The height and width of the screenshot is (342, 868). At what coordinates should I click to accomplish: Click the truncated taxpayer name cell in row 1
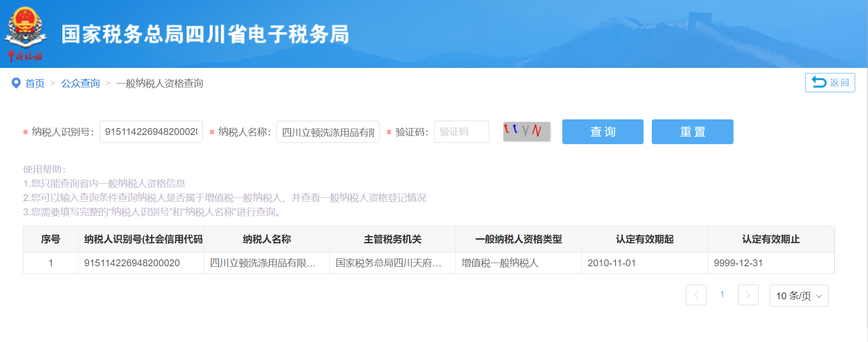coord(263,263)
